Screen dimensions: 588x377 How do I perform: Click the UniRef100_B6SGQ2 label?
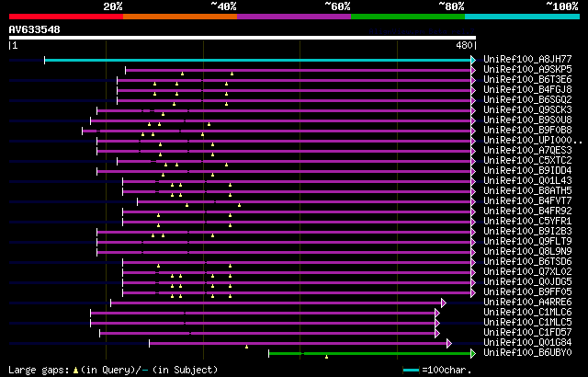click(x=527, y=100)
